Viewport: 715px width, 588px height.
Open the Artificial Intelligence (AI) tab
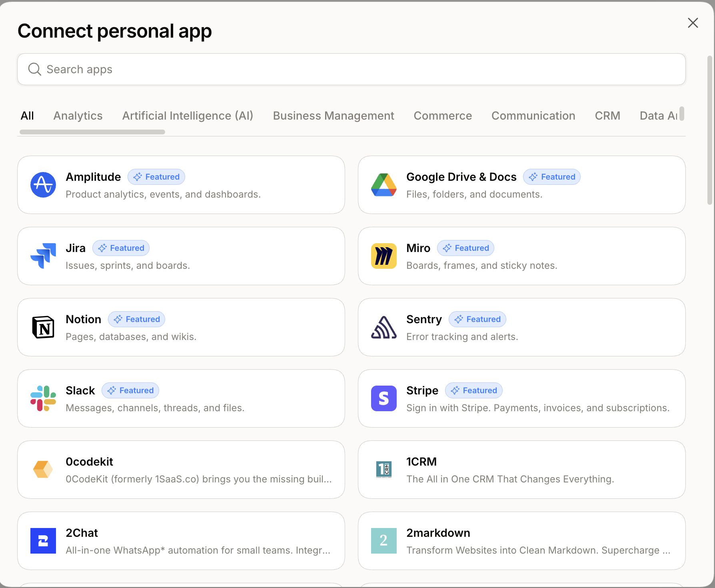coord(188,116)
